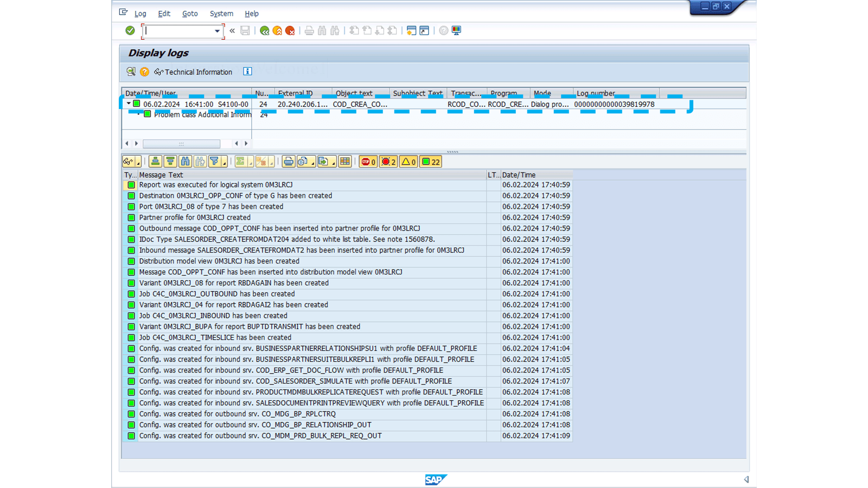The height and width of the screenshot is (488, 868).
Task: Click the External ID column header
Action: point(303,93)
